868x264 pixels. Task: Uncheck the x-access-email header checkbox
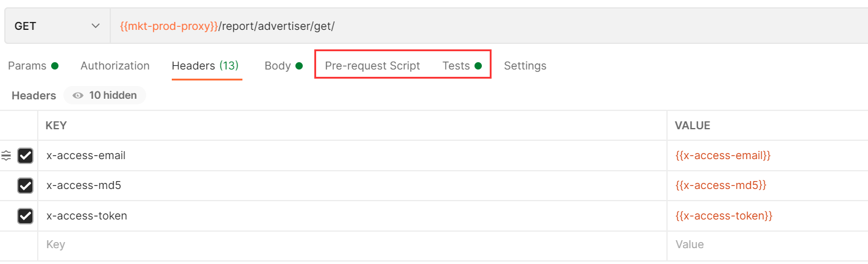point(25,155)
